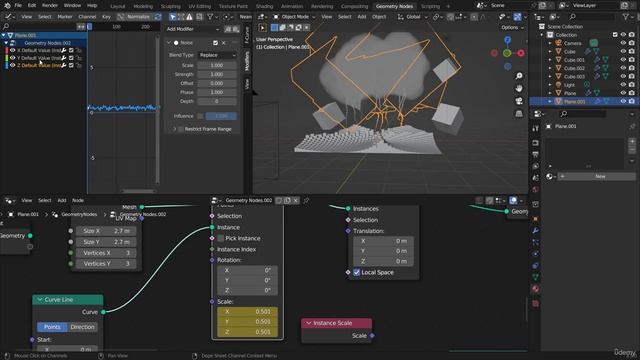Open the Material properties tab icon
The height and width of the screenshot is (360, 640).
(536, 289)
